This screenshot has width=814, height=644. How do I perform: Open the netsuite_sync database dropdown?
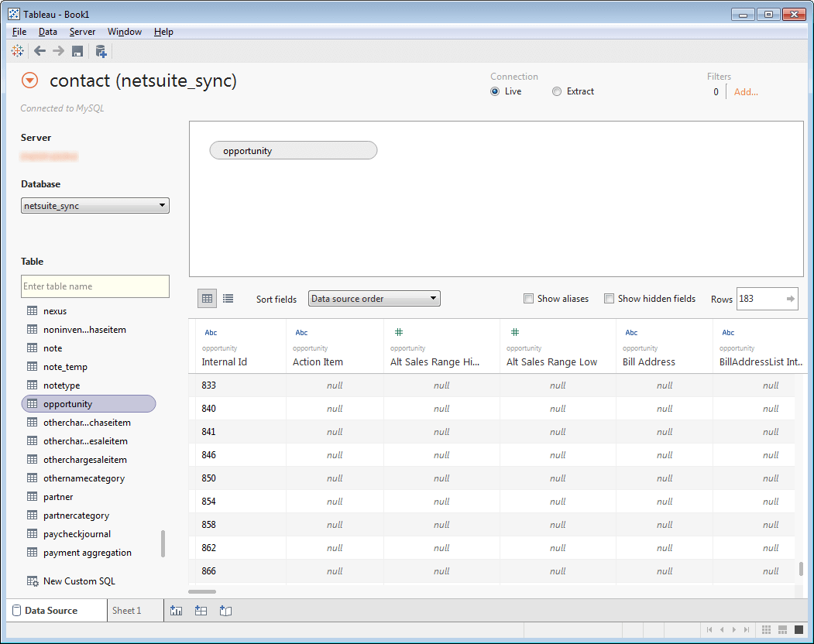click(95, 206)
